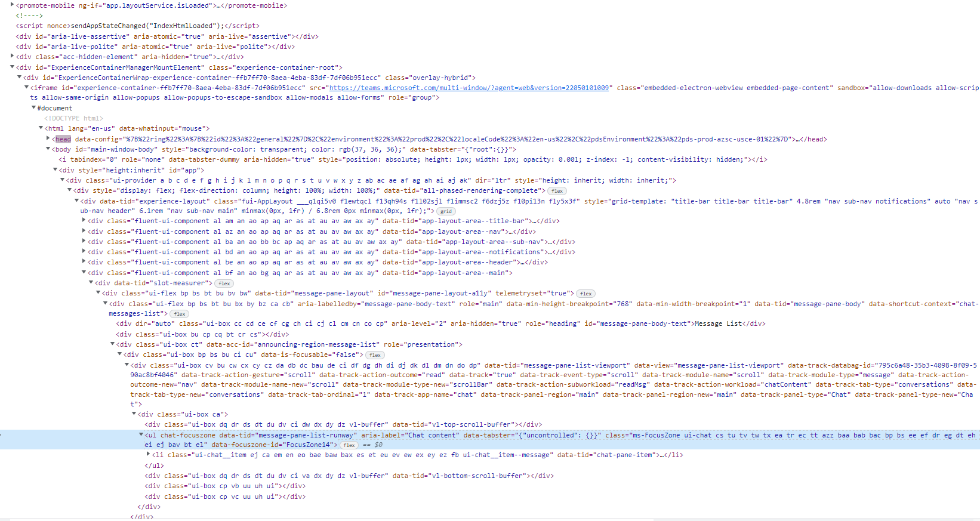Select the aria-live-assertive div line
This screenshot has width=980, height=521.
coord(167,36)
